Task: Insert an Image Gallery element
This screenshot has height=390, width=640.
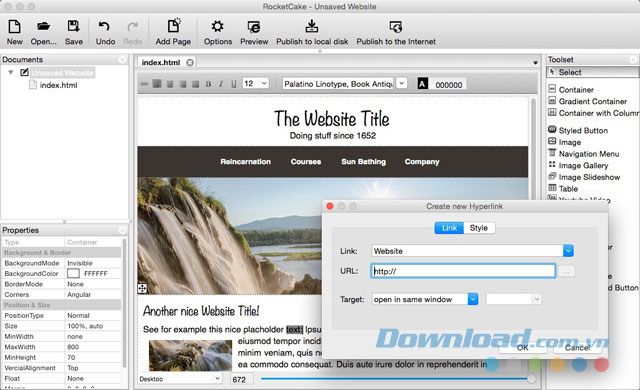Action: pyautogui.click(x=578, y=165)
